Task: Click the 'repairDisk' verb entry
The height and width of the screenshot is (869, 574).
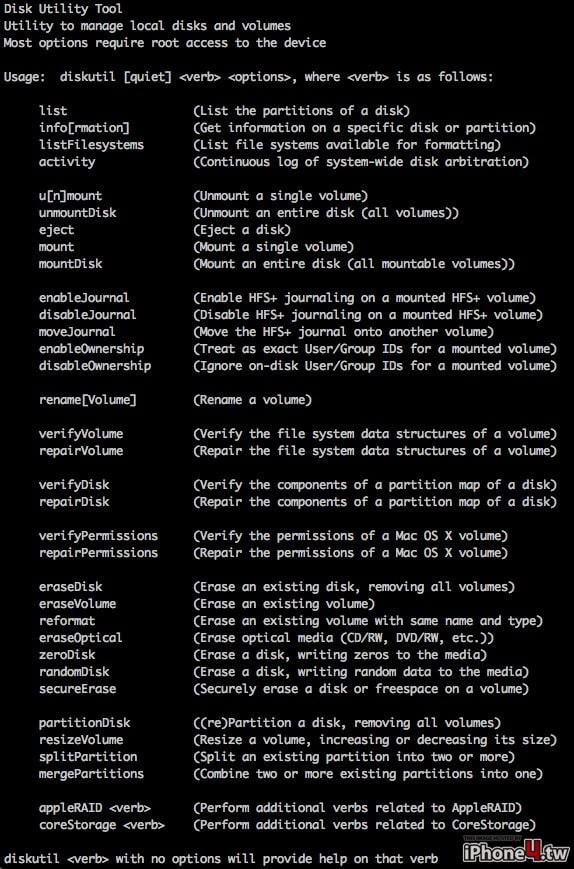Action: pyautogui.click(x=74, y=502)
